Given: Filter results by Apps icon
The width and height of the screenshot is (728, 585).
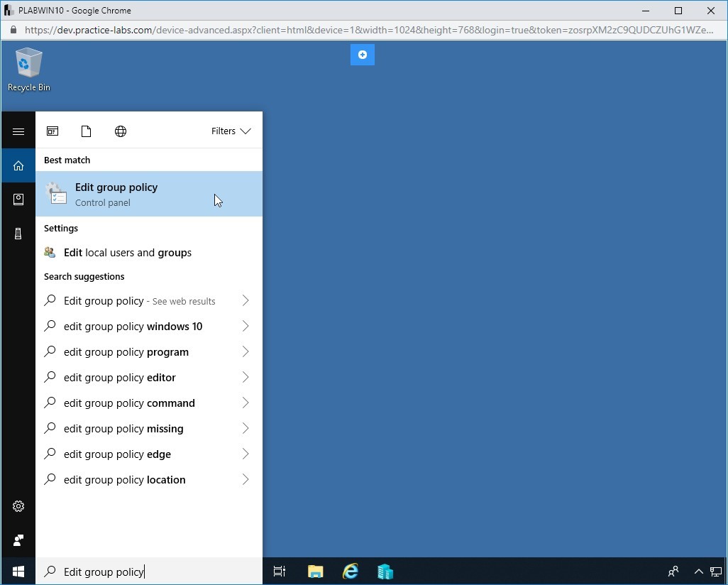Looking at the screenshot, I should [x=53, y=131].
